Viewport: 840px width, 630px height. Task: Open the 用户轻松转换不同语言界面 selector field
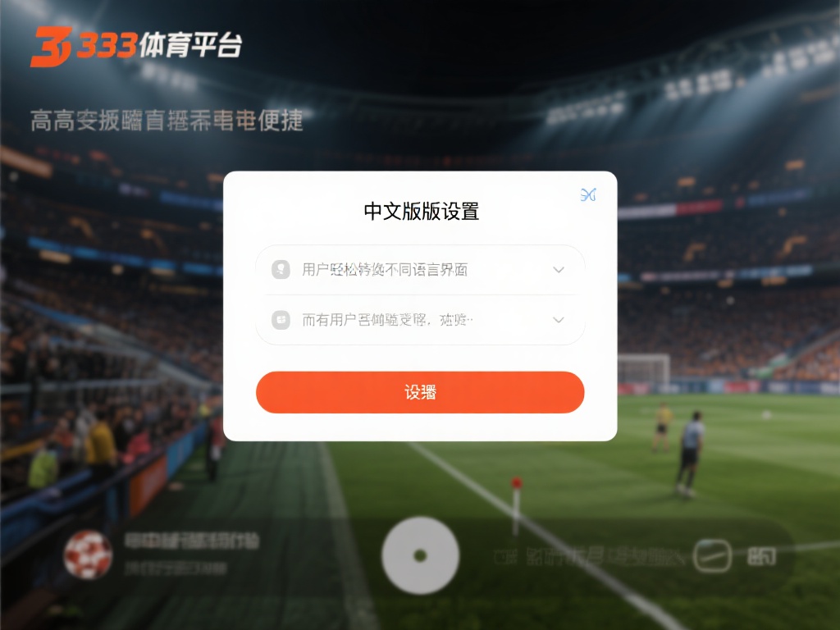(420, 269)
